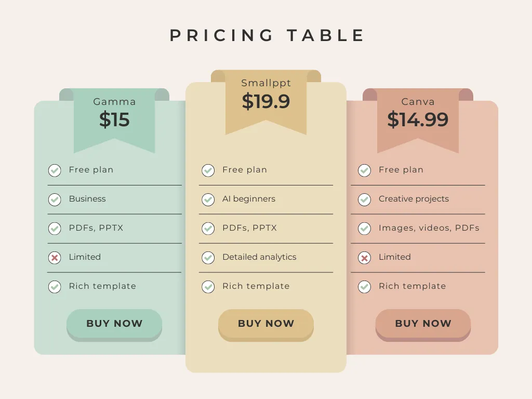This screenshot has height=399, width=532.
Task: Click the red X beside Canva Limited
Action: click(x=364, y=258)
